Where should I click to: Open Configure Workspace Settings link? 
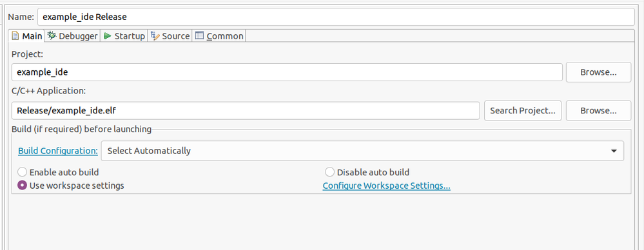pos(387,186)
